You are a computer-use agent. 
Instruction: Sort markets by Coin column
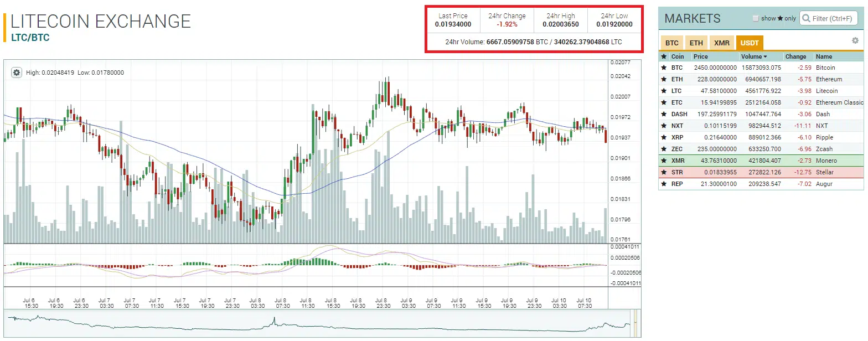click(678, 56)
